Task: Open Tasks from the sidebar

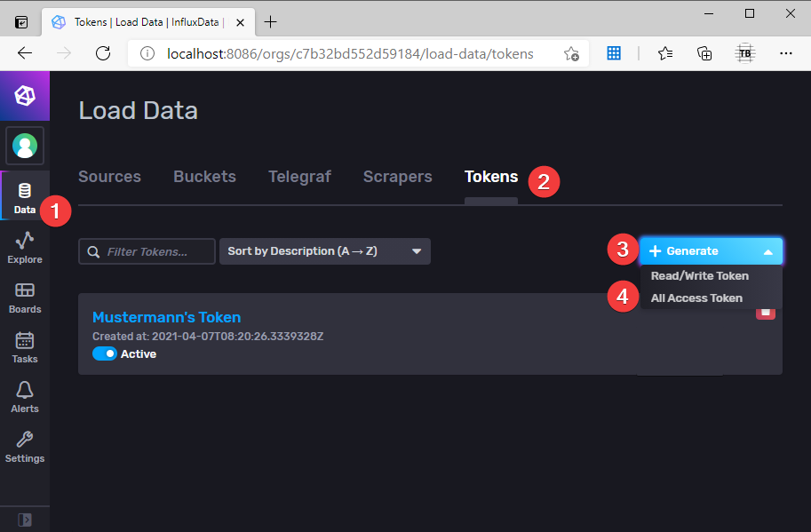Action: [x=24, y=346]
